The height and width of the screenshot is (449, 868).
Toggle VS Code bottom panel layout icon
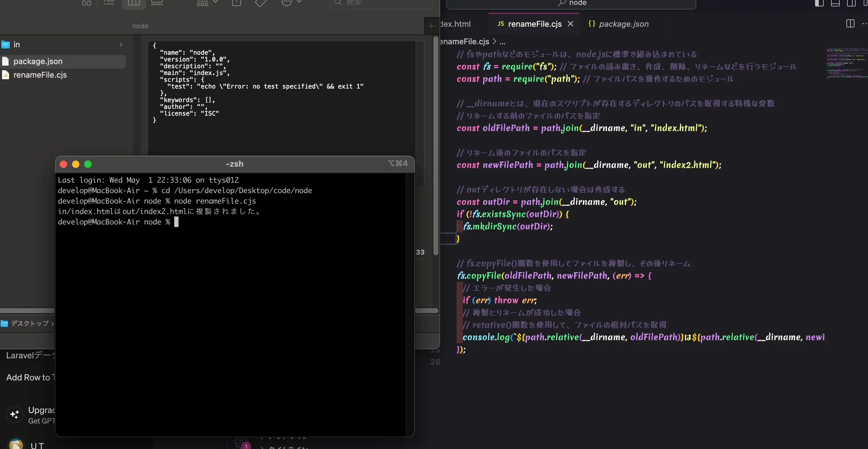835,3
